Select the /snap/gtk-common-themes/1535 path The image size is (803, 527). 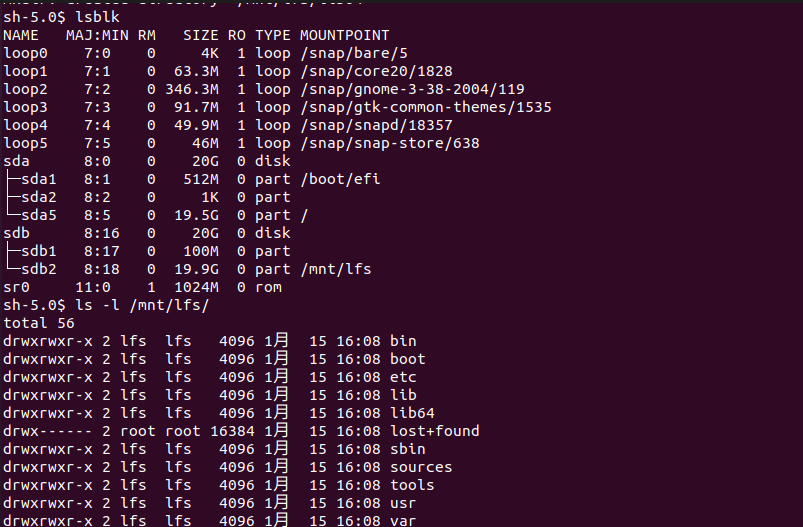point(426,107)
